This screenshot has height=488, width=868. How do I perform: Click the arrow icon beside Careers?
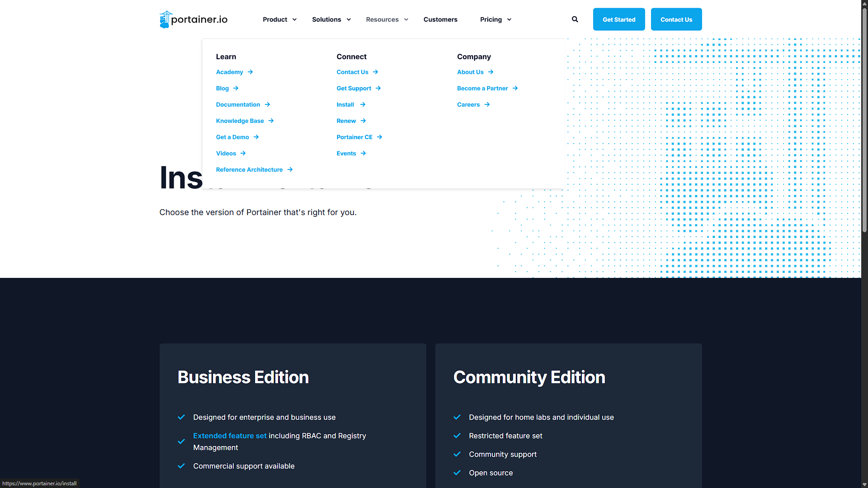tap(487, 104)
